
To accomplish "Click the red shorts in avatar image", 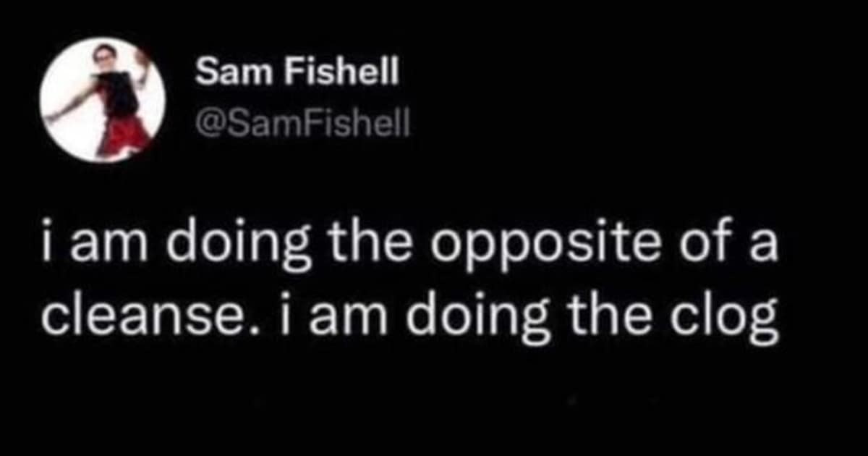I will pyautogui.click(x=122, y=134).
